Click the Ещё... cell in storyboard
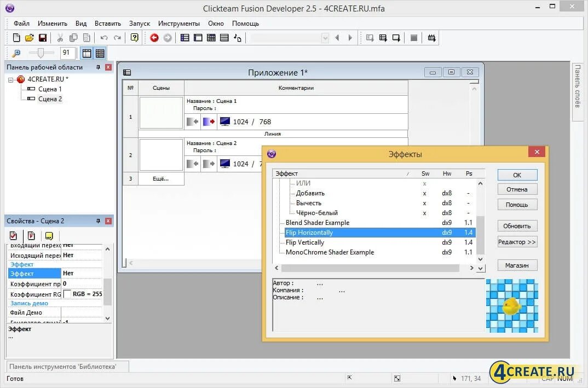The width and height of the screenshot is (588, 388). point(161,179)
